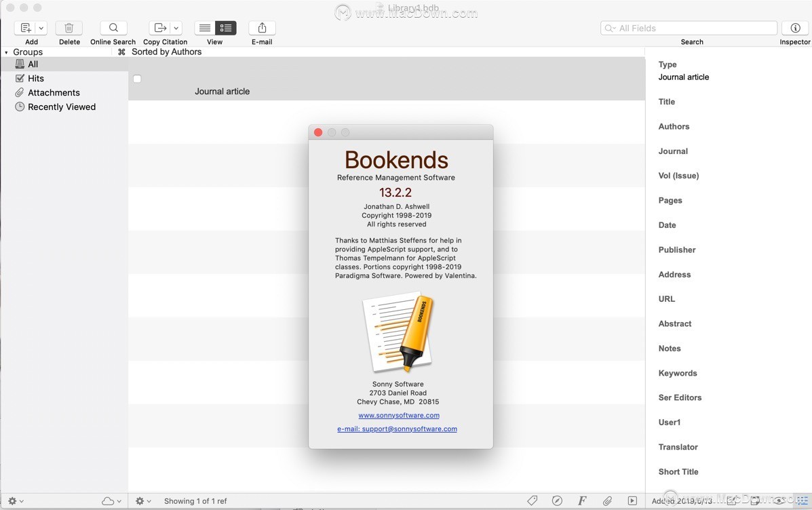
Task: Open the cloud sync dropdown menu
Action: click(111, 501)
